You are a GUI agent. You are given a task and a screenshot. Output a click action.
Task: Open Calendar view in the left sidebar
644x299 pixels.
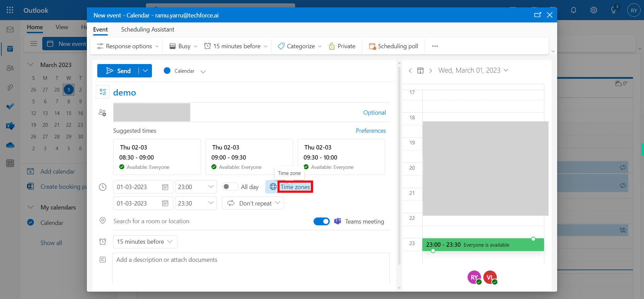(10, 49)
